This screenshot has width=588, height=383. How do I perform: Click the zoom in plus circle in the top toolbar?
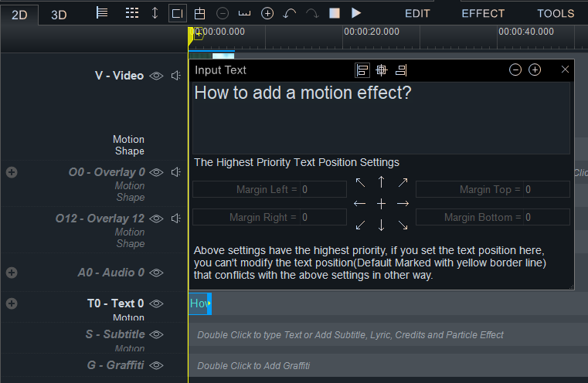[x=267, y=14]
